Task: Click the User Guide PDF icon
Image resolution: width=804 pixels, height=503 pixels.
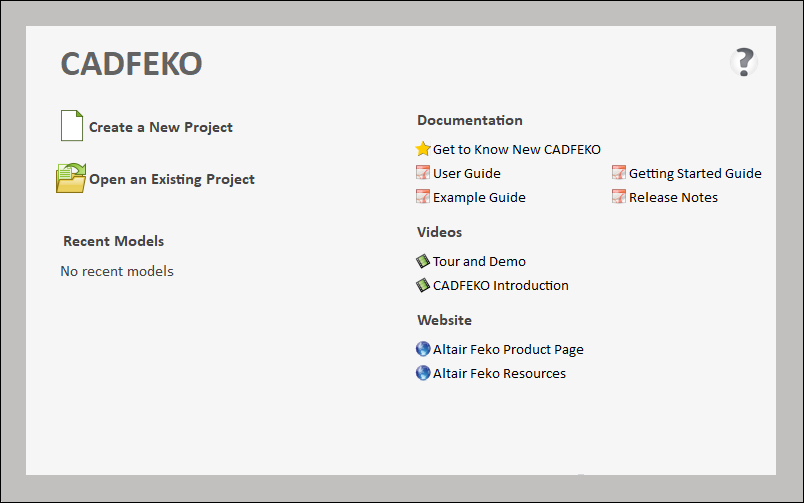Action: coord(423,173)
